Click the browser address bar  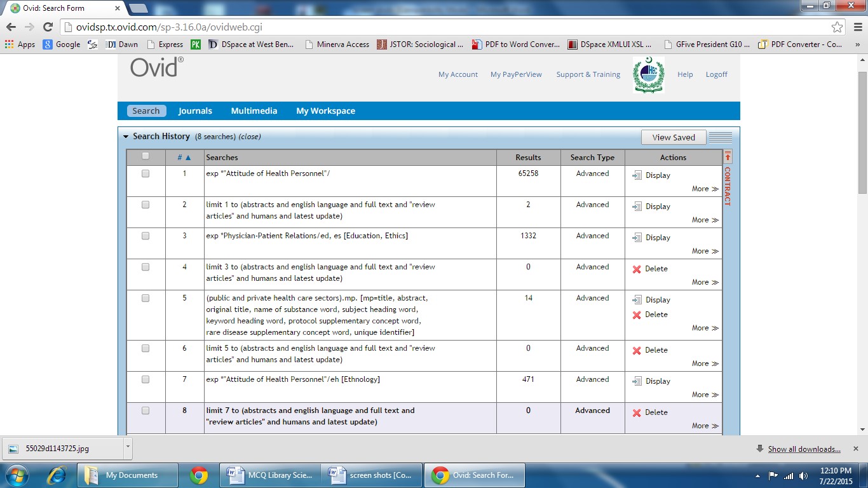click(x=445, y=27)
